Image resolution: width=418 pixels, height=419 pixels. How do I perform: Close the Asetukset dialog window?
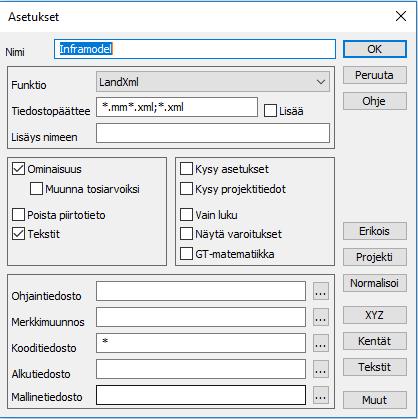[x=401, y=16]
